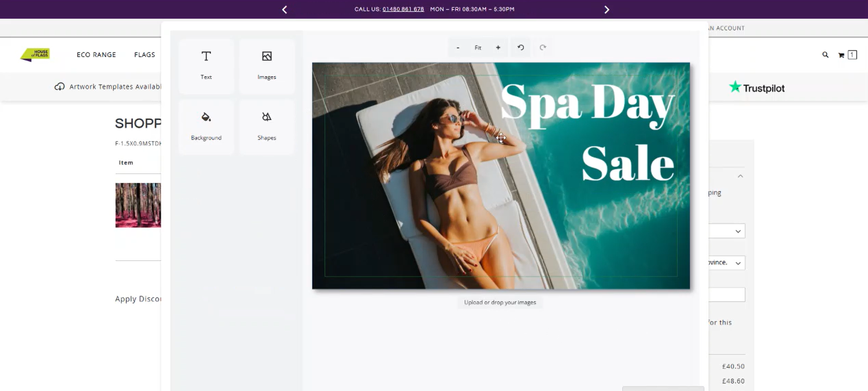Viewport: 868px width, 391px height.
Task: Call the phone number 01480 861 678
Action: 403,9
